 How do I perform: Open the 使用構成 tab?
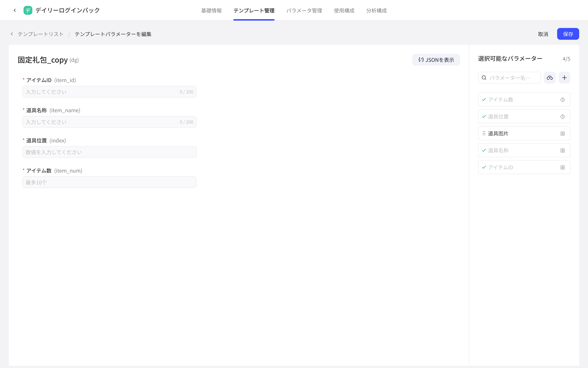[x=344, y=10]
